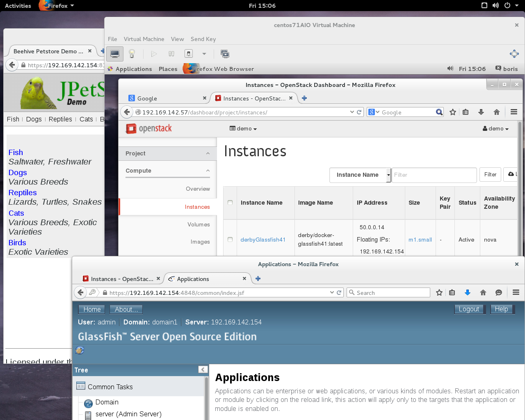
Task: Select the derbyGlassfish41 instance checkbox
Action: click(x=230, y=240)
